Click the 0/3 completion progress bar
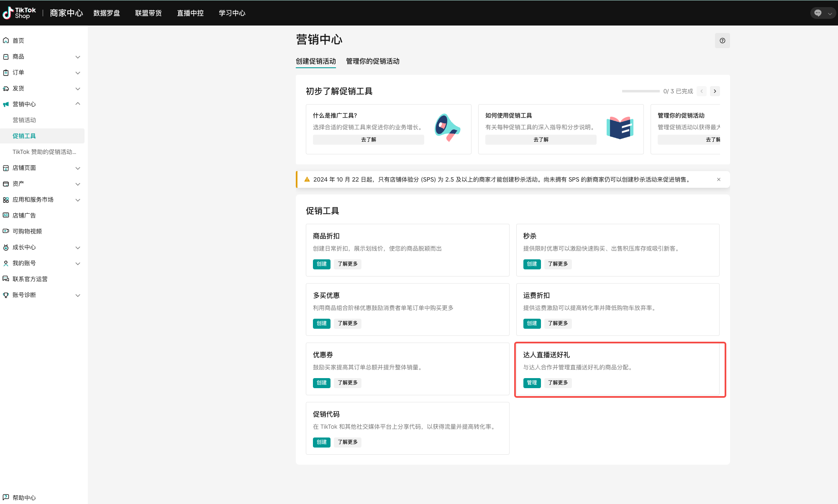The image size is (838, 504). [x=641, y=91]
